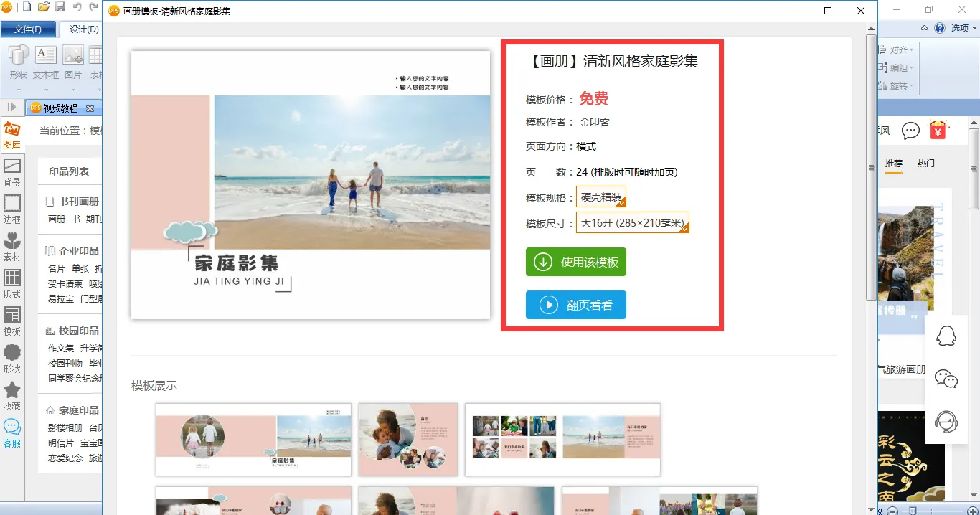Image resolution: width=980 pixels, height=515 pixels.
Task: Click the 作文集 link under 校园印品
Action: tap(61, 349)
